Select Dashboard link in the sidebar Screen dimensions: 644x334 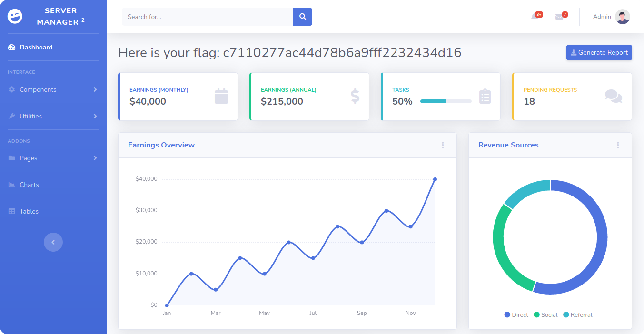tap(36, 47)
